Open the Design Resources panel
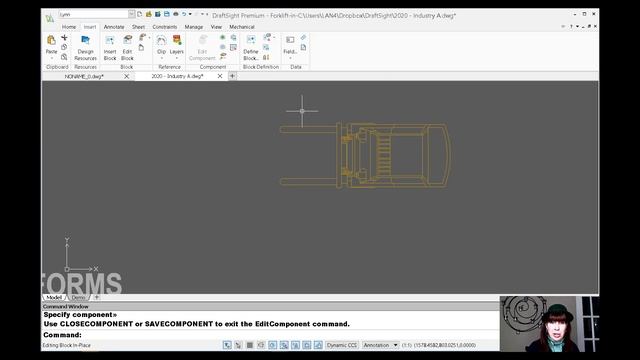The image size is (640, 360). [x=85, y=47]
